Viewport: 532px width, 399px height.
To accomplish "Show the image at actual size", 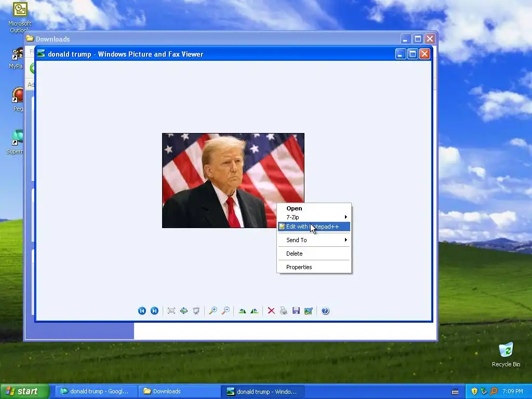I will coord(184,311).
